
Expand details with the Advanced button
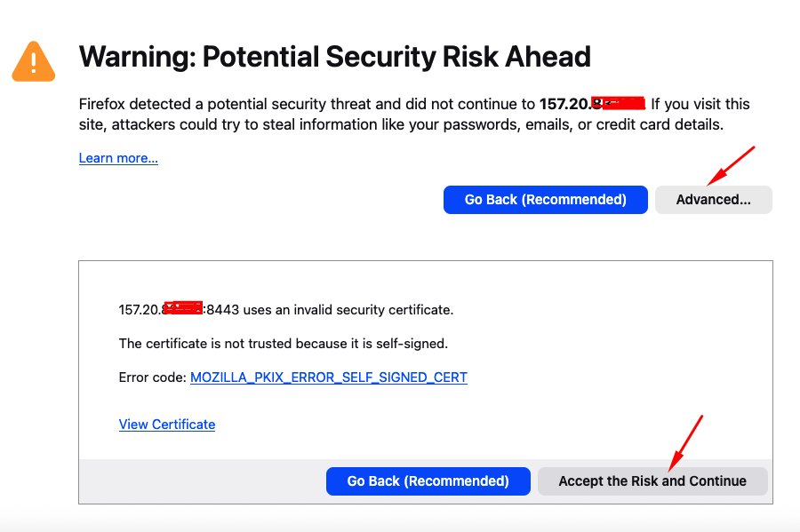[x=713, y=200]
